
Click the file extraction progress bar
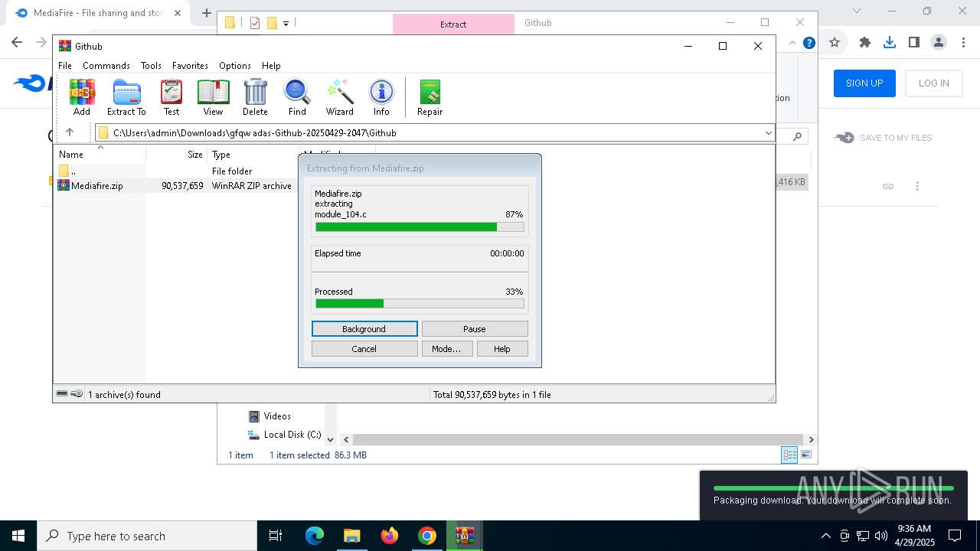point(420,227)
